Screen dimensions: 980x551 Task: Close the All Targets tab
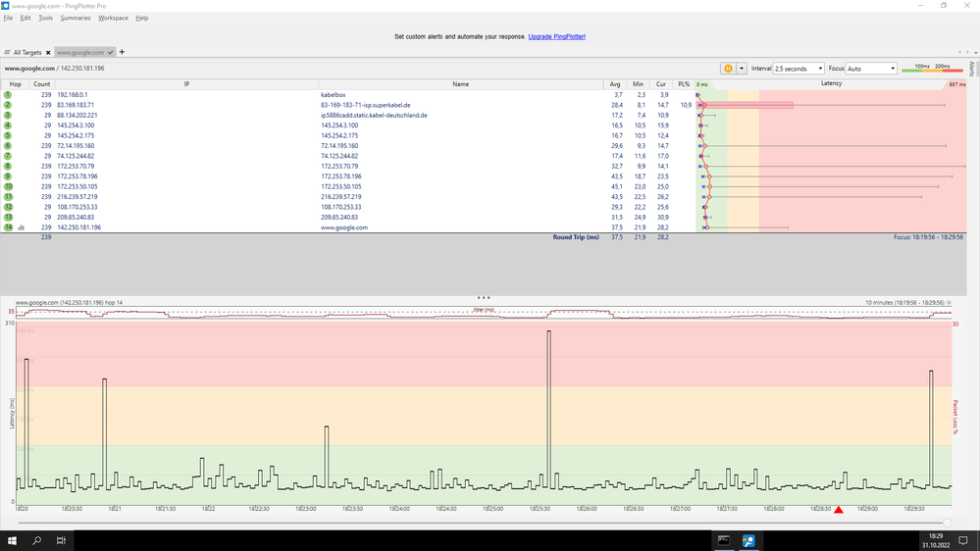click(x=48, y=53)
